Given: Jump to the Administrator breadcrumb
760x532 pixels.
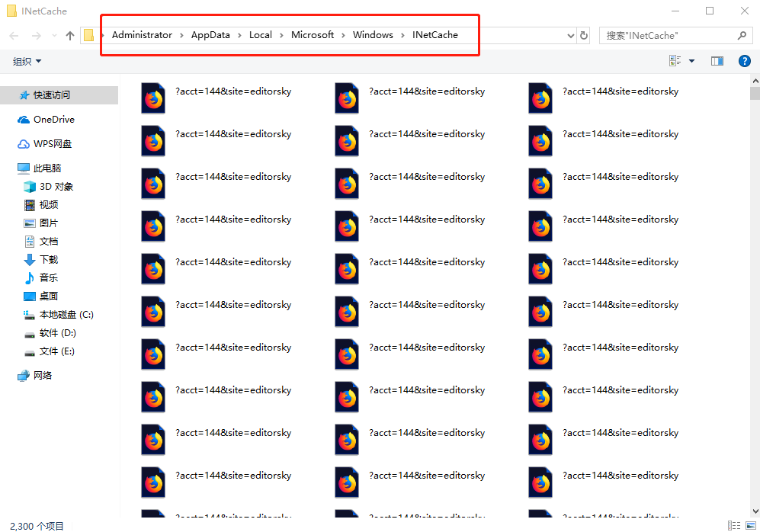Looking at the screenshot, I should point(142,35).
